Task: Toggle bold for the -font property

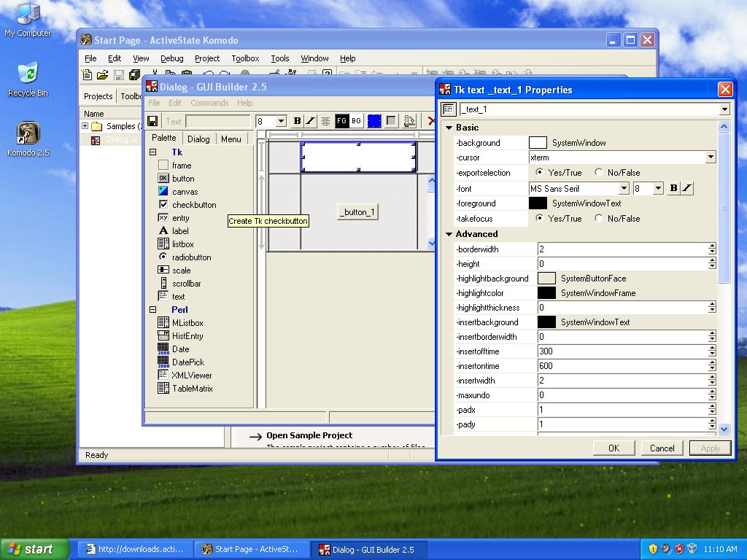Action: tap(673, 188)
